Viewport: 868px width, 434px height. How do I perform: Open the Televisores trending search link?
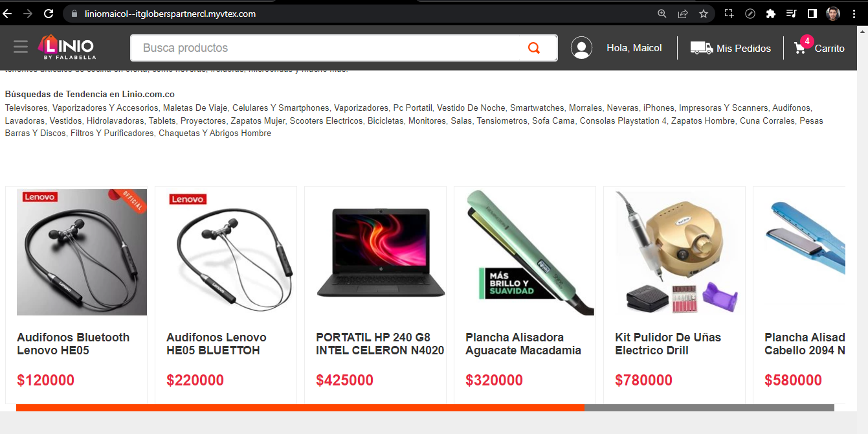26,108
